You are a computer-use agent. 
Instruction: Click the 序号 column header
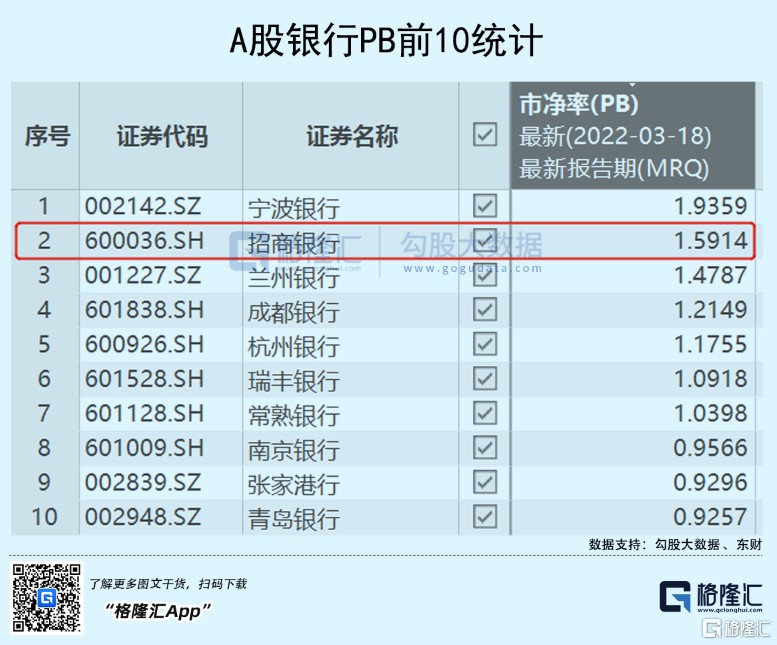[47, 136]
